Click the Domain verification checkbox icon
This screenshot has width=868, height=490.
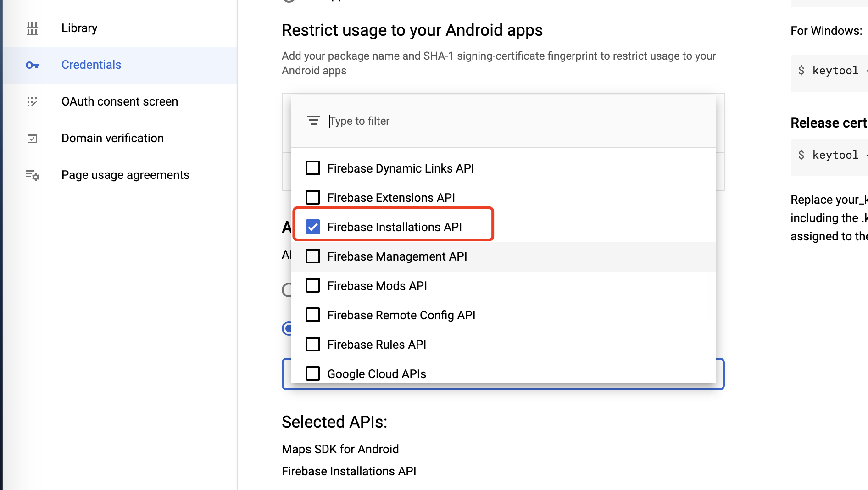(x=32, y=139)
